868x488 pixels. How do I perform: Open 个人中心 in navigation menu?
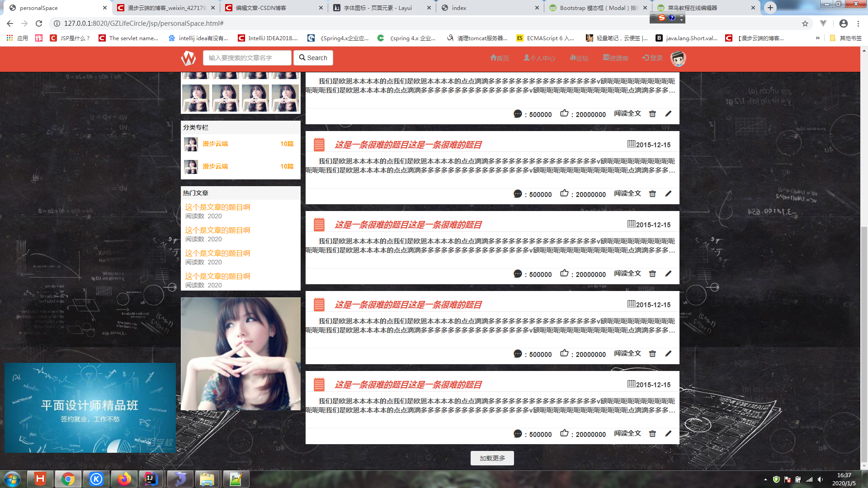pyautogui.click(x=539, y=58)
